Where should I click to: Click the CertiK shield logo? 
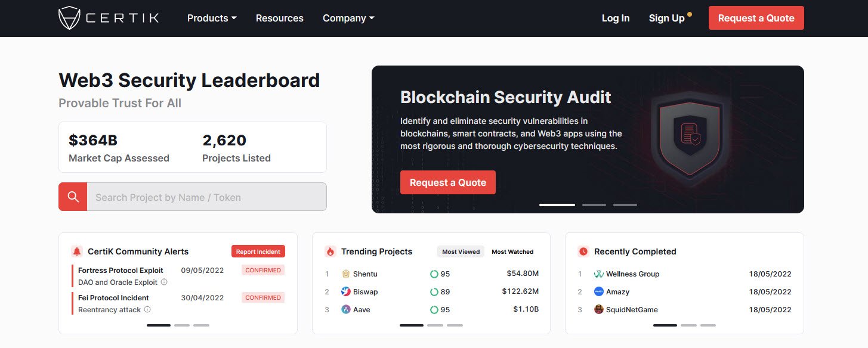tap(69, 18)
